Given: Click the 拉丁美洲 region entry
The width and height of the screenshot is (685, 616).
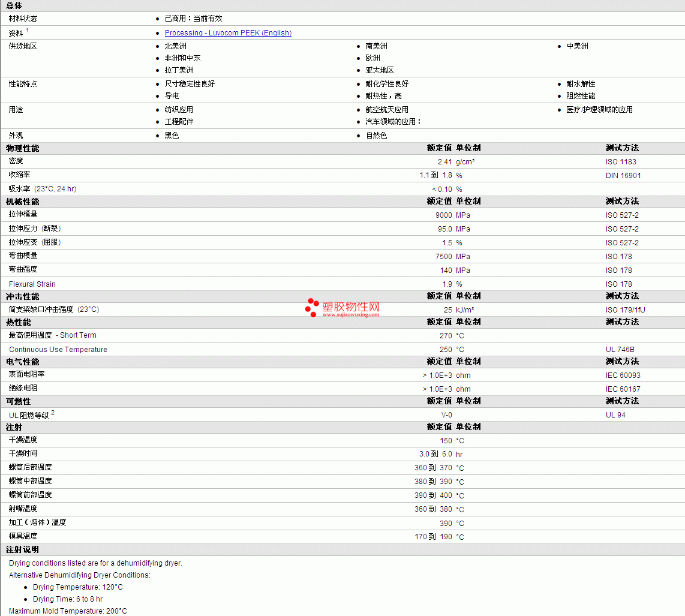Looking at the screenshot, I should [179, 70].
